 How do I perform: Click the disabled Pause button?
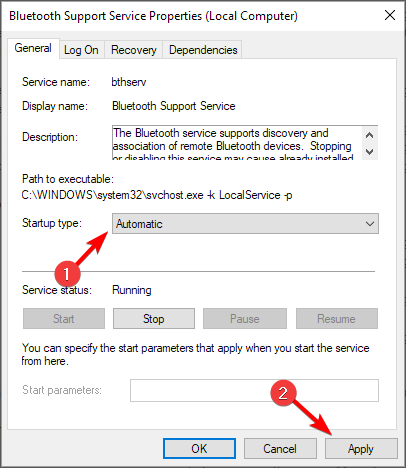click(245, 319)
